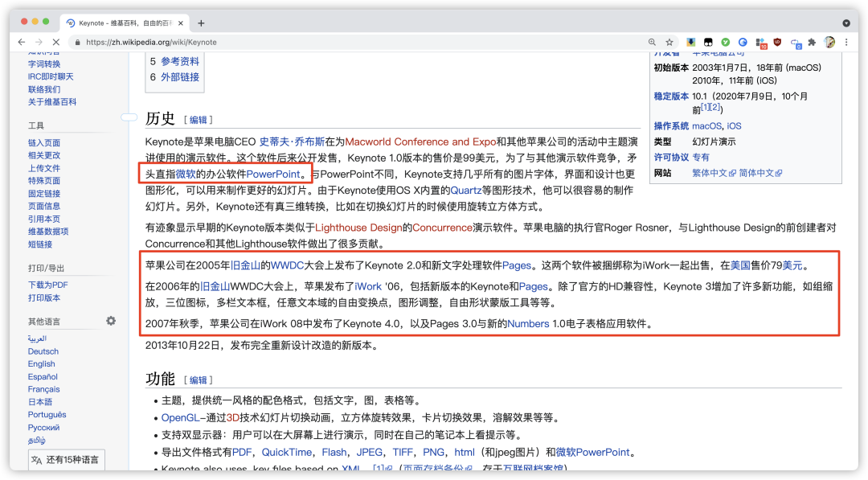868x480 pixels.
Task: Open the iOS link in infobox
Action: pyautogui.click(x=734, y=126)
